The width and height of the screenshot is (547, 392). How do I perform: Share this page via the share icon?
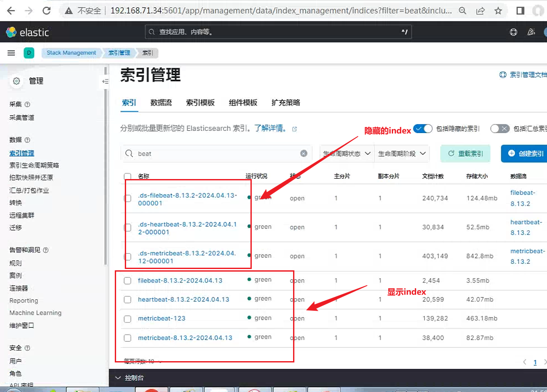480,11
